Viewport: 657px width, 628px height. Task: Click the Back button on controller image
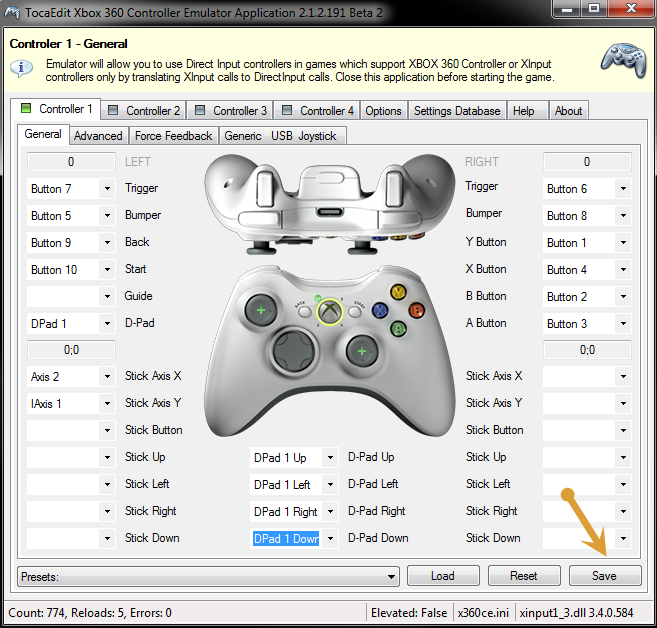click(x=305, y=311)
